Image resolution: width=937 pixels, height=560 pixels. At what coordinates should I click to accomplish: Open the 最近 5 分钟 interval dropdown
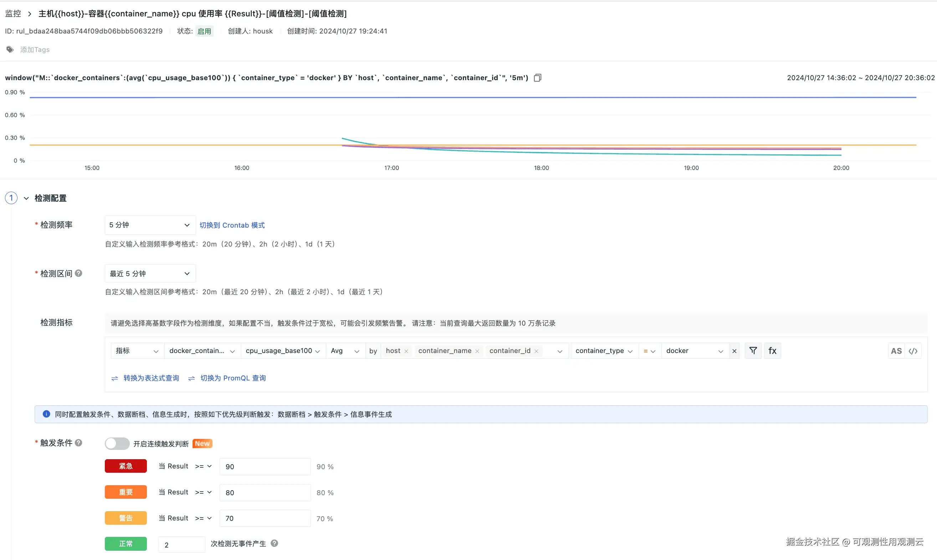[x=150, y=274]
